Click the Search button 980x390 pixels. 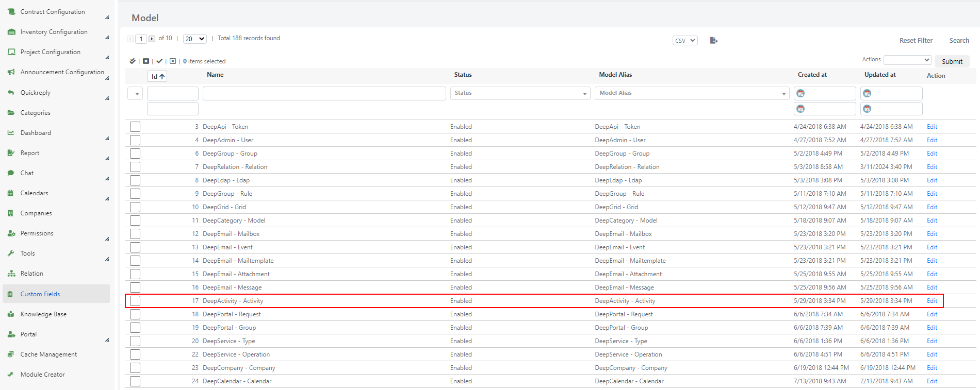click(x=959, y=41)
